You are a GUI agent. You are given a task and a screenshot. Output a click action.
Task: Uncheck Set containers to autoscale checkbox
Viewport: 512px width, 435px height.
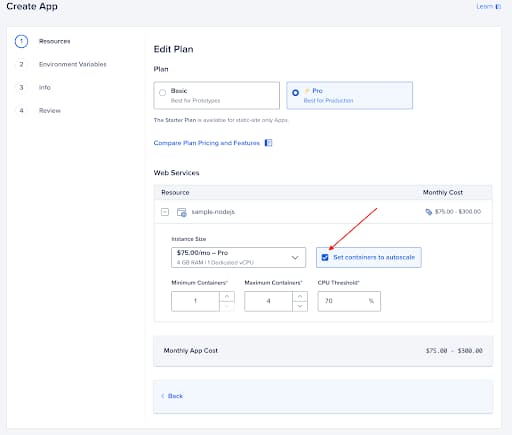coord(325,257)
